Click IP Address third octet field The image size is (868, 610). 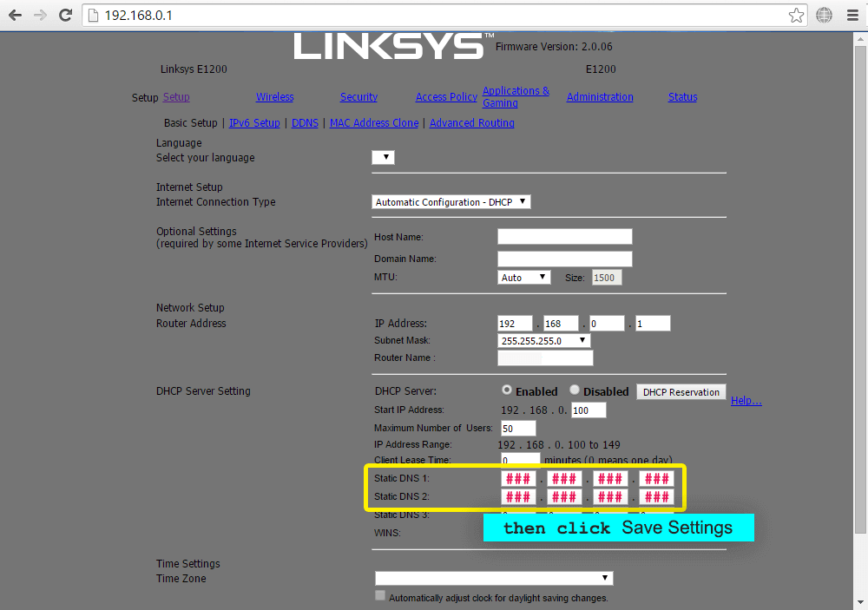point(607,324)
